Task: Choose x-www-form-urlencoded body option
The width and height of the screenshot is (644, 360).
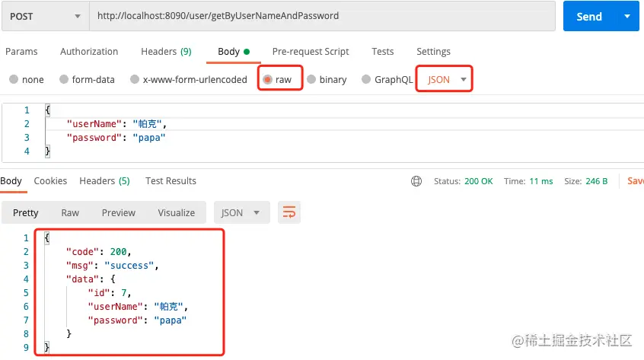Action: [x=135, y=79]
